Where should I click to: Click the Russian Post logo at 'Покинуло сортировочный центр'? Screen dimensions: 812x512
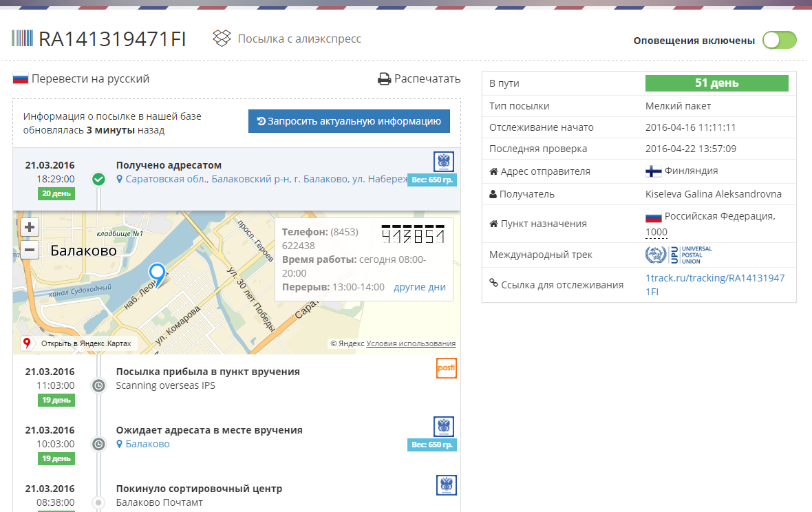[x=447, y=485]
